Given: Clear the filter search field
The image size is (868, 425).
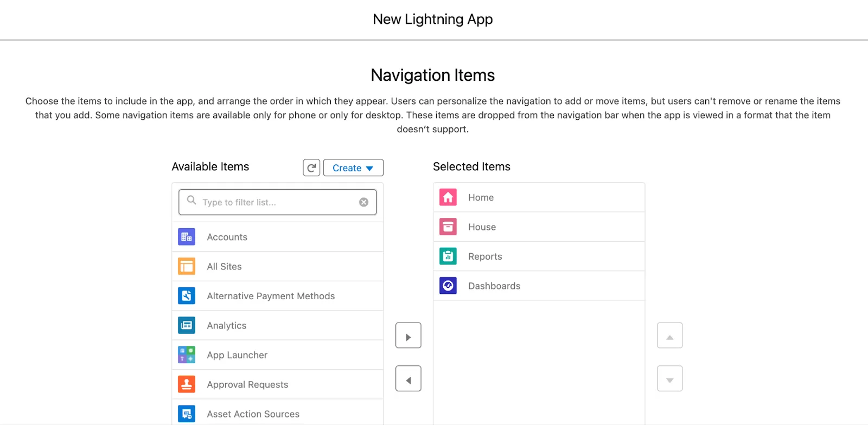Looking at the screenshot, I should [x=363, y=202].
